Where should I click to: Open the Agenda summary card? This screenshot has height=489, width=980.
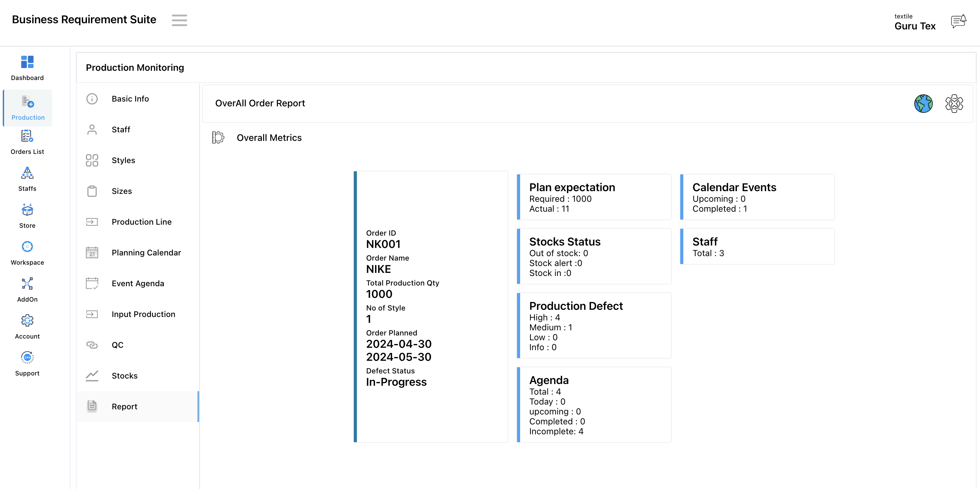coord(594,405)
